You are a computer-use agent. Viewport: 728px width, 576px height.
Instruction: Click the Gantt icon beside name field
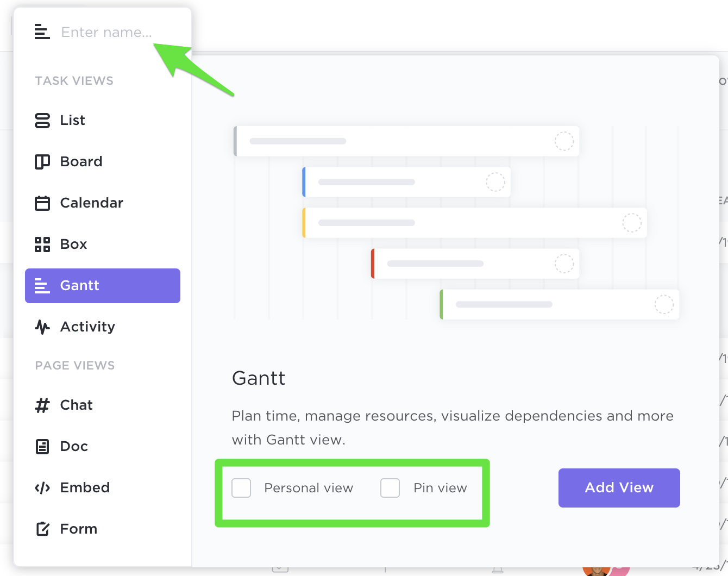click(42, 32)
